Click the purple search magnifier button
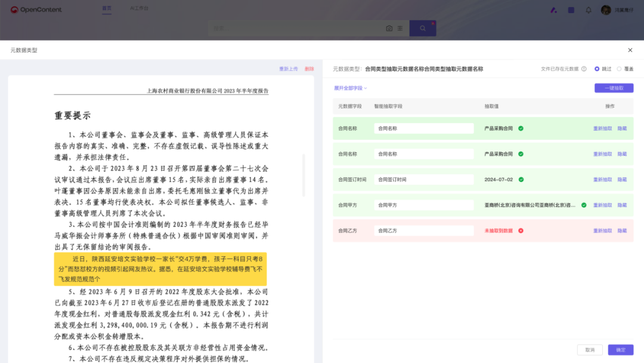 (x=423, y=29)
